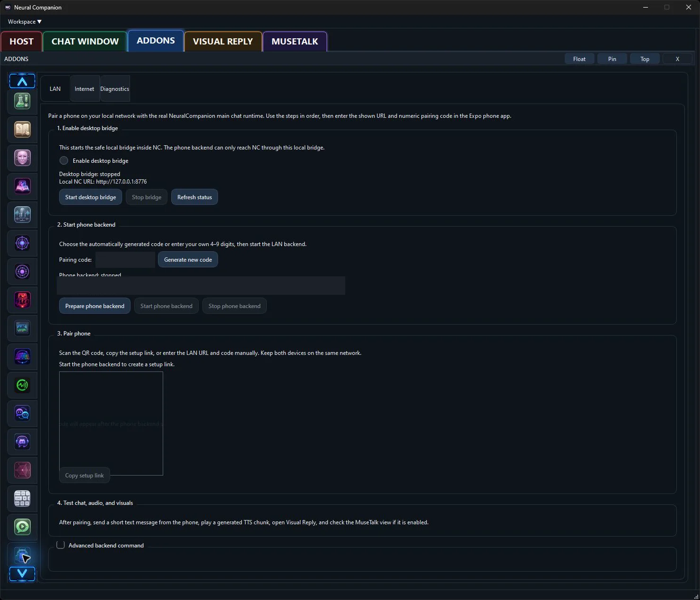
Task: Switch to the MUSETALK tab
Action: [x=295, y=41]
